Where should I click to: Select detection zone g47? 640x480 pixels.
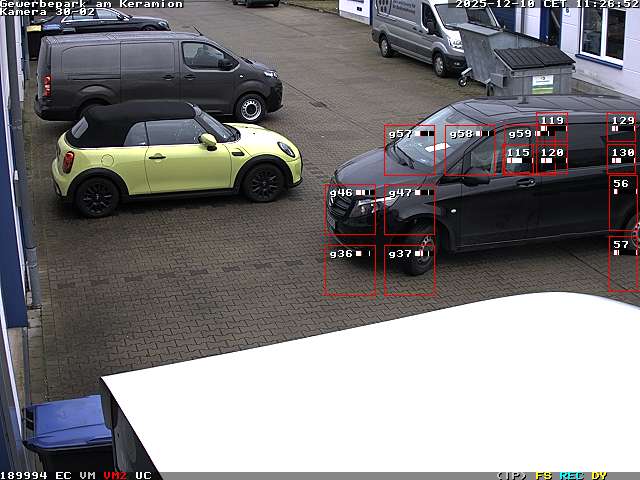pyautogui.click(x=410, y=209)
